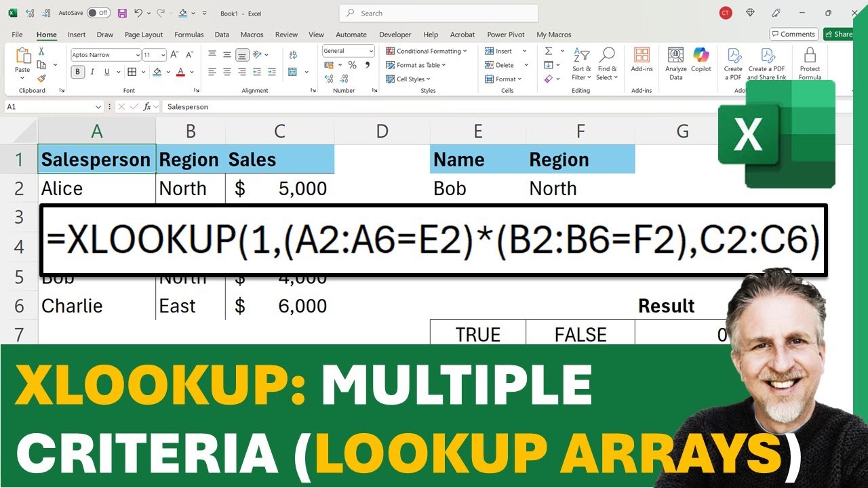Increase indent in Alignment group
868x488 pixels.
272,72
